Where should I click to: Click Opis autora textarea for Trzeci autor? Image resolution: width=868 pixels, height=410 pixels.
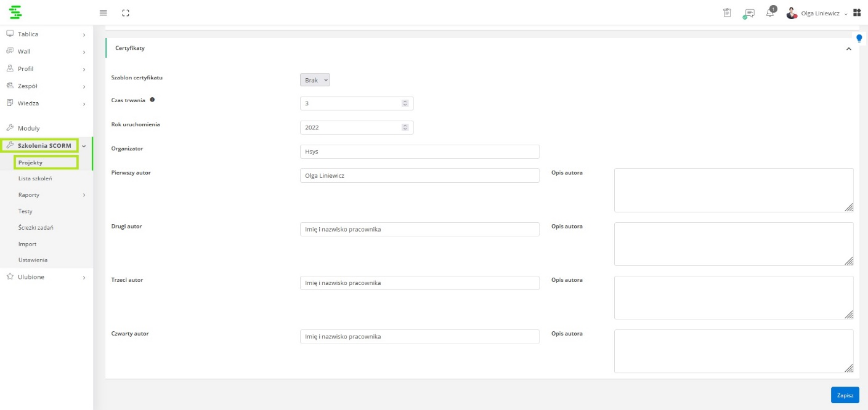tap(734, 297)
